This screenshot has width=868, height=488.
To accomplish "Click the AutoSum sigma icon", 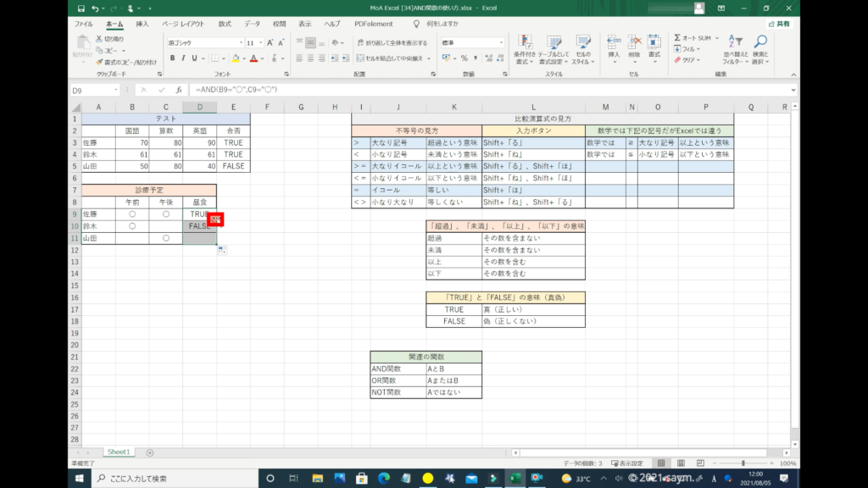I will pos(678,38).
